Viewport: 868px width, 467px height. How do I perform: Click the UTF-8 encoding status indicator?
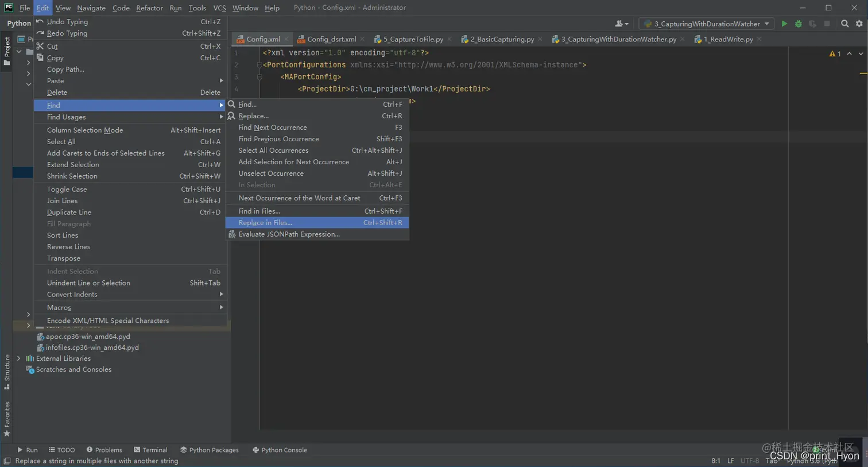coord(749,461)
